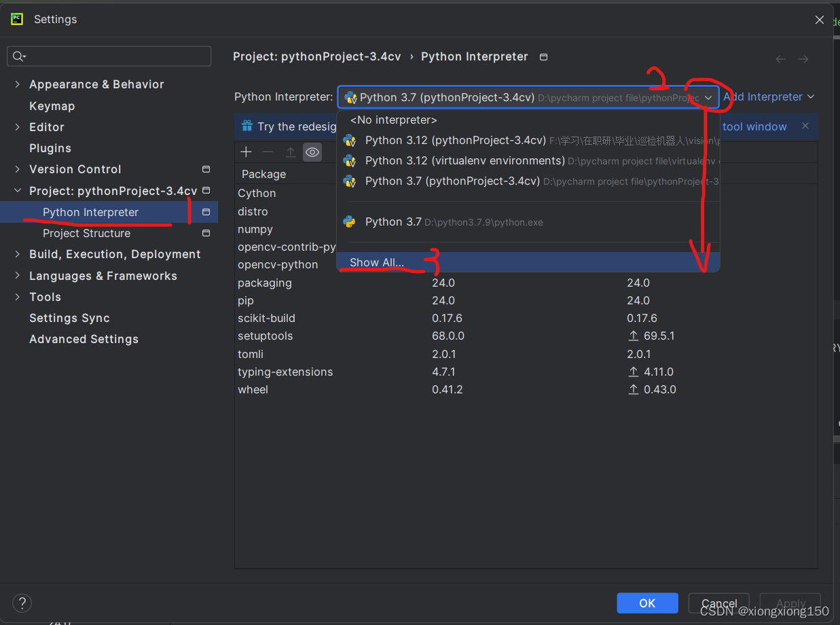The width and height of the screenshot is (840, 625).
Task: Click the back navigation arrow
Action: tap(780, 59)
